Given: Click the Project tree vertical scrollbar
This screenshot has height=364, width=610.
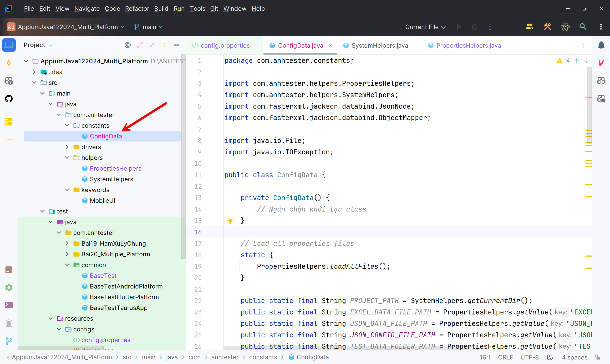Looking at the screenshot, I should coord(183,157).
